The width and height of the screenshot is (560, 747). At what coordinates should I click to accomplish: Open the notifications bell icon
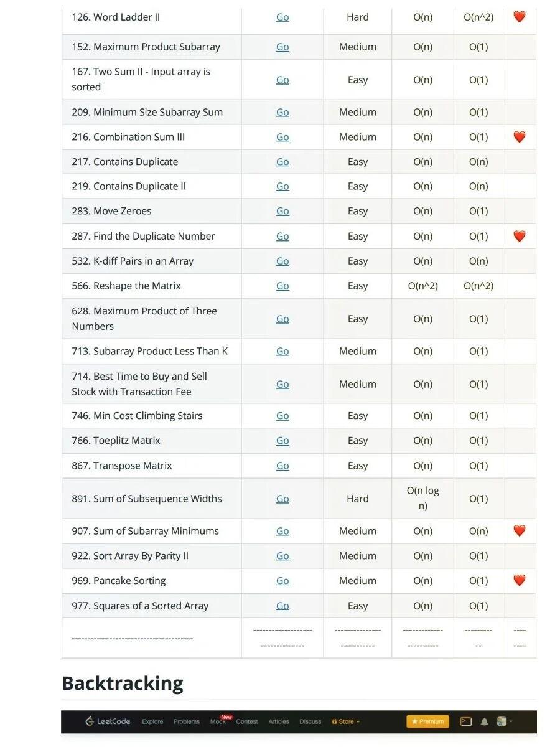[484, 722]
